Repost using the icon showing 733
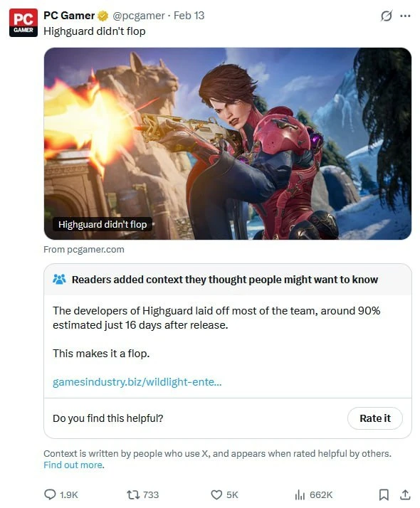Image resolution: width=420 pixels, height=508 pixels. (x=133, y=494)
